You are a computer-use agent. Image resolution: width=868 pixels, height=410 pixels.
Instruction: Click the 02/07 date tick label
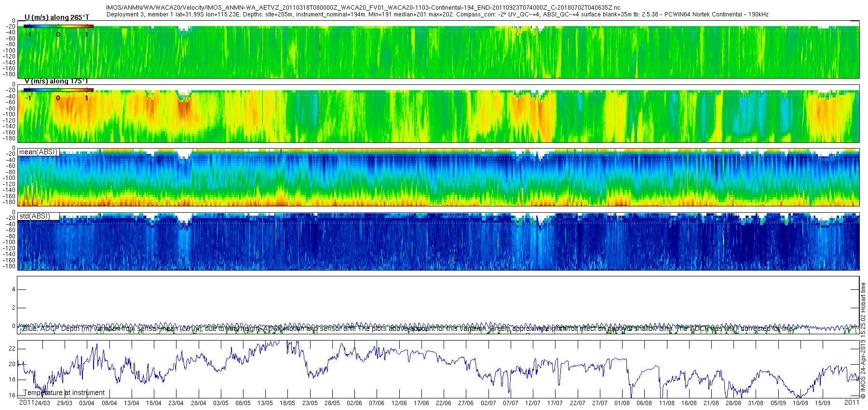tap(488, 403)
